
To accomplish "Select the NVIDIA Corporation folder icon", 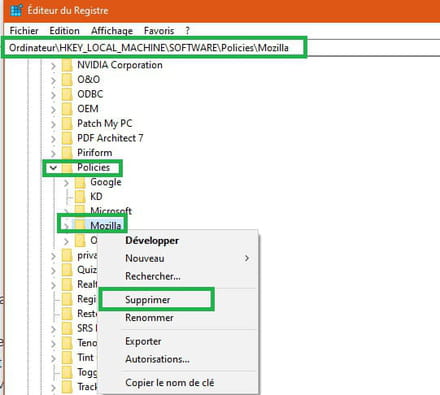I will tap(67, 65).
